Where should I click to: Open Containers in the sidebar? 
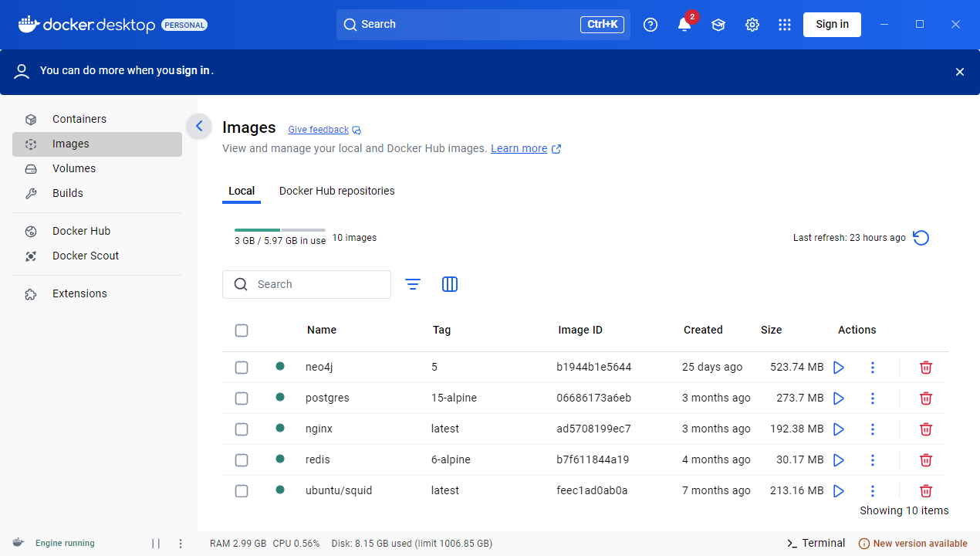tap(97, 119)
